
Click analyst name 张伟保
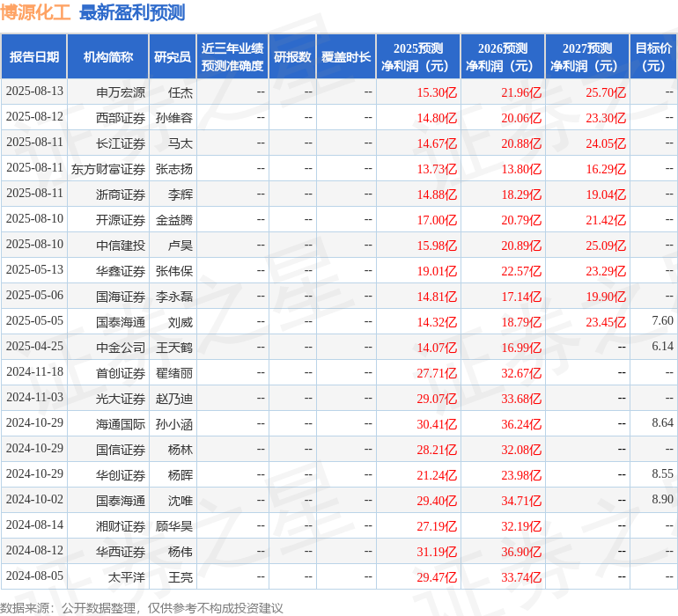[174, 271]
